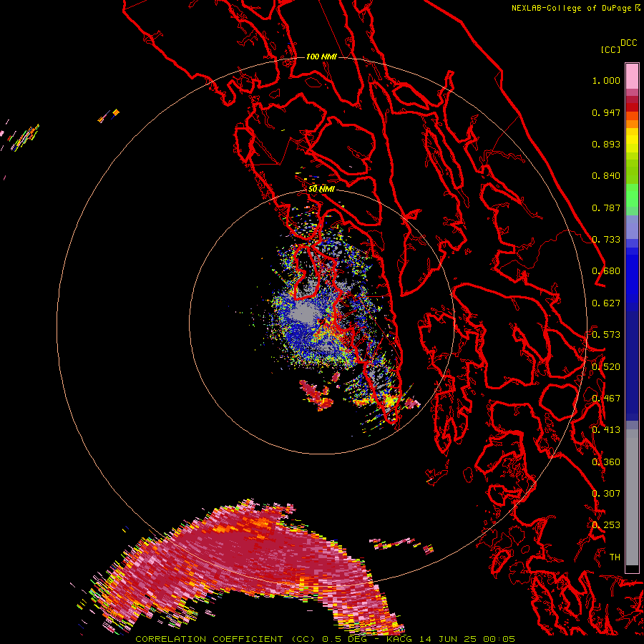Select the 0.627 scale value
644x644 pixels.
[x=606, y=303]
